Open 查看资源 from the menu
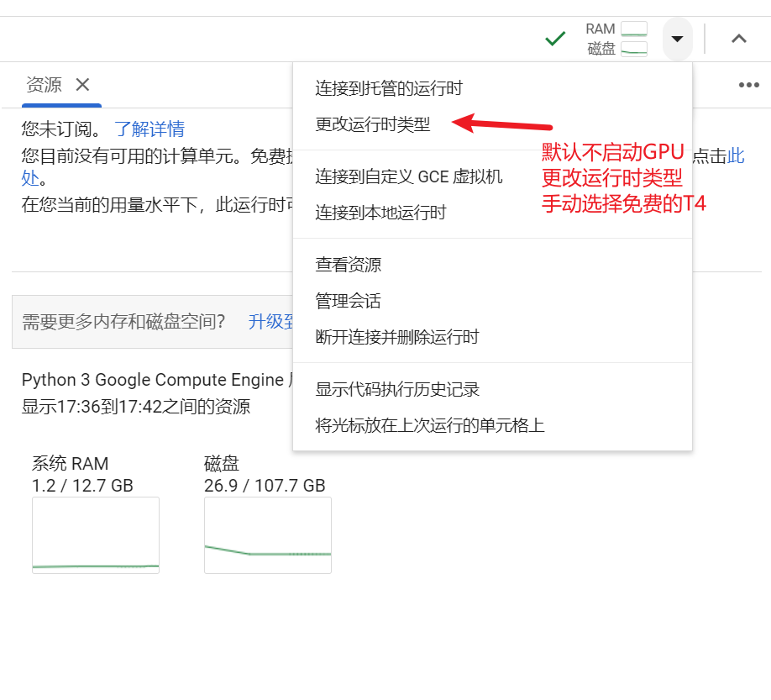This screenshot has height=700, width=771. [349, 265]
